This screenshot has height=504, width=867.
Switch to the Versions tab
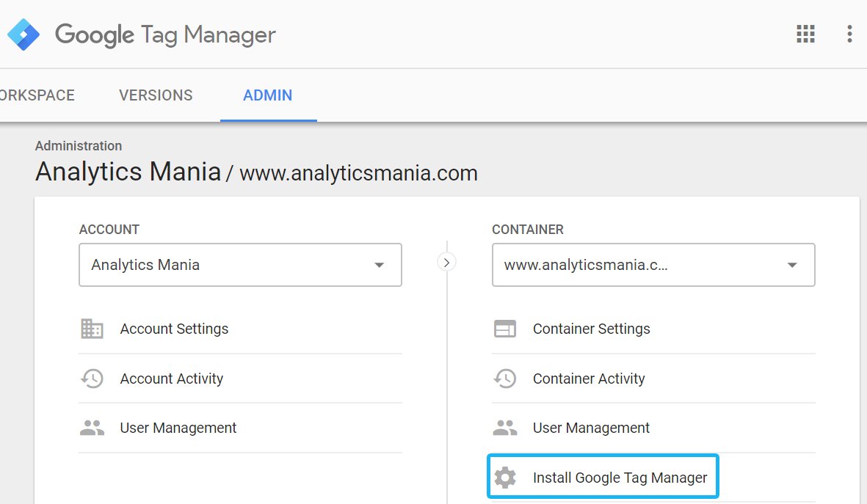click(156, 95)
